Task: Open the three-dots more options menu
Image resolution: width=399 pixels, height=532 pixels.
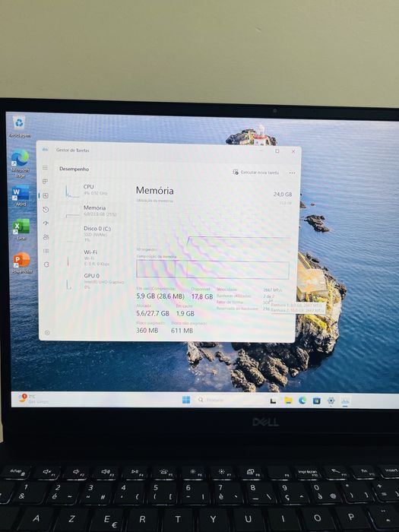Action: pyautogui.click(x=292, y=173)
